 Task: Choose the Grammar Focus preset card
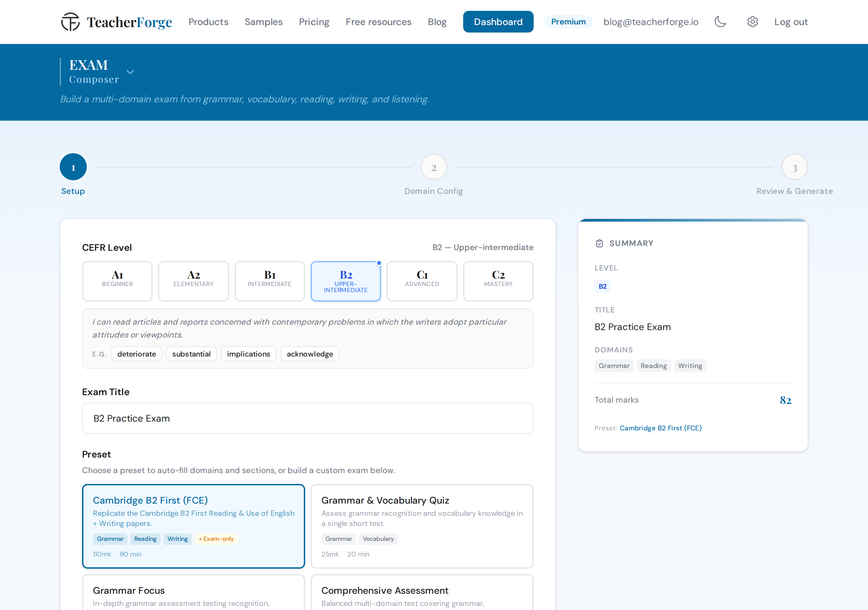tap(194, 592)
